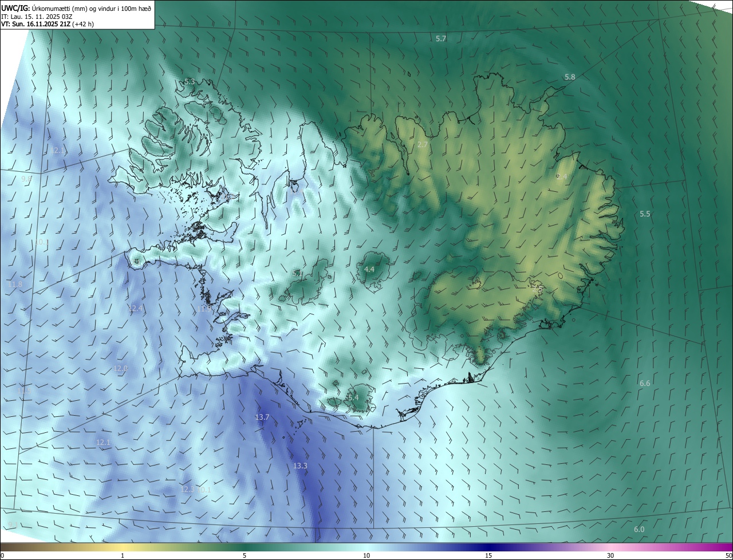
Task: Click the dark navy colorbar segment above 15
Action: click(488, 547)
